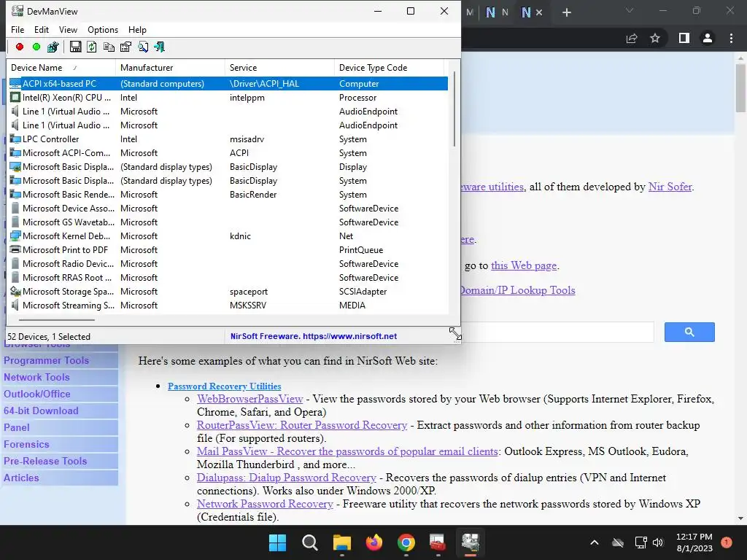747x560 pixels.
Task: Sort by the Manufacturer column header
Action: coord(170,68)
